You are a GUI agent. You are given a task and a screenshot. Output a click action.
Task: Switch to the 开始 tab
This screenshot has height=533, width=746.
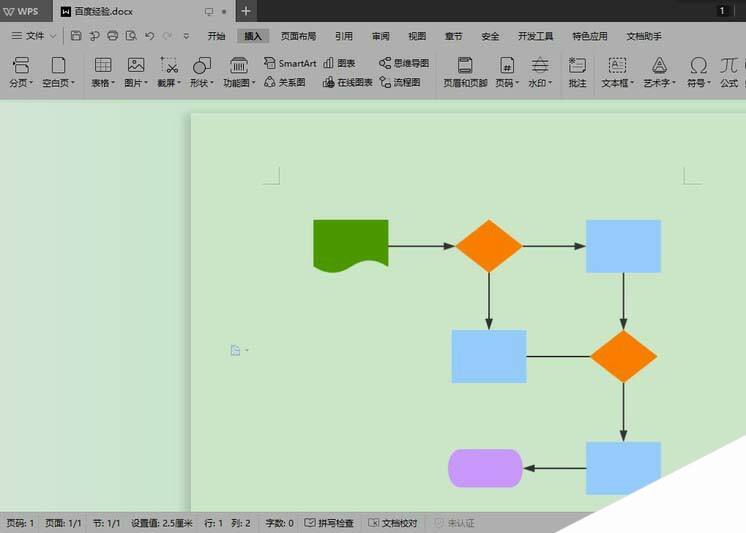point(216,36)
